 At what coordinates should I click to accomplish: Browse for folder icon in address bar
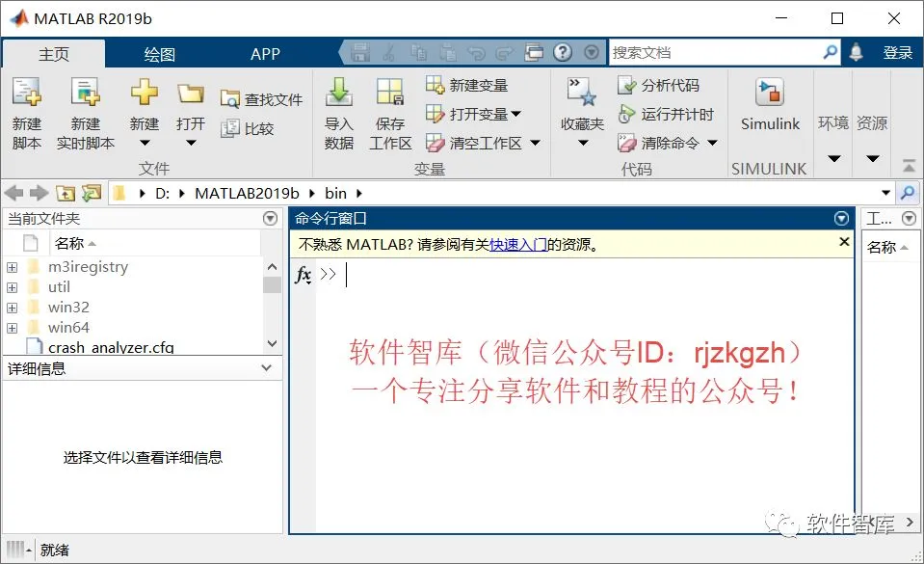92,193
